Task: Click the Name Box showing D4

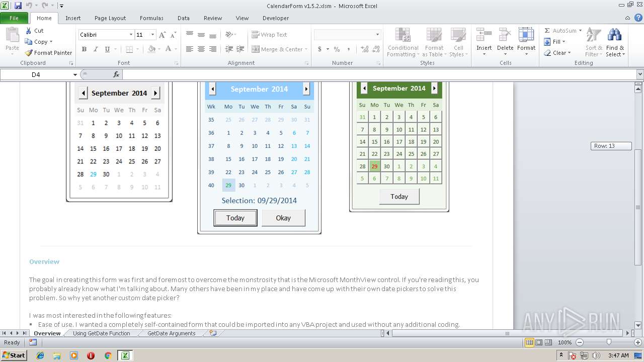Action: point(36,74)
